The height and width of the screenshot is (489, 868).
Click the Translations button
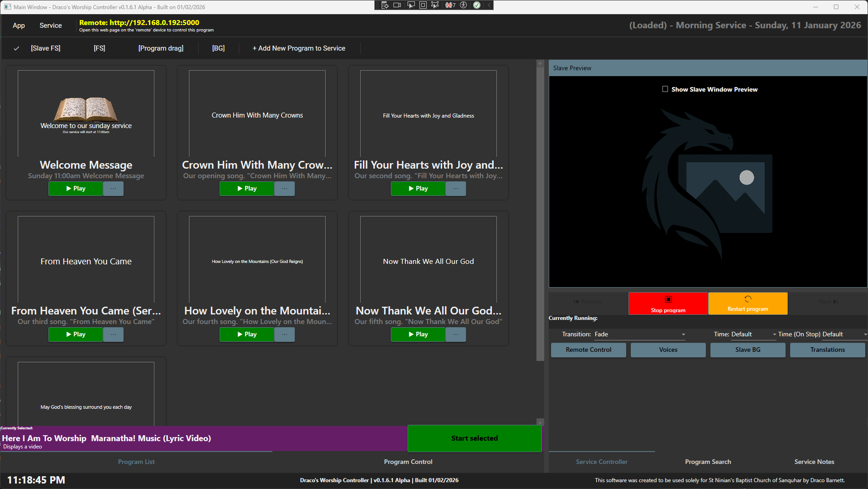coord(827,350)
